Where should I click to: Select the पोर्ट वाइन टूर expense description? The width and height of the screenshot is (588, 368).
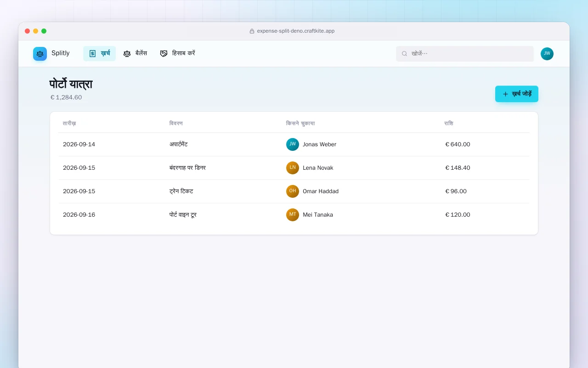click(183, 215)
